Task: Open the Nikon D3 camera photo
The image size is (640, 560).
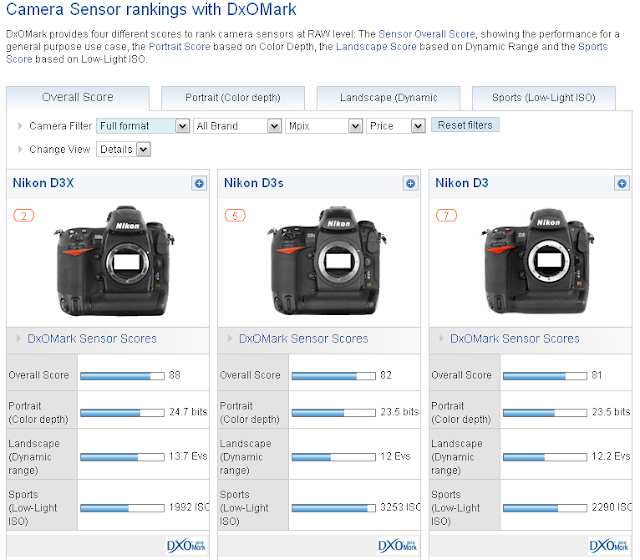Action: (x=538, y=261)
